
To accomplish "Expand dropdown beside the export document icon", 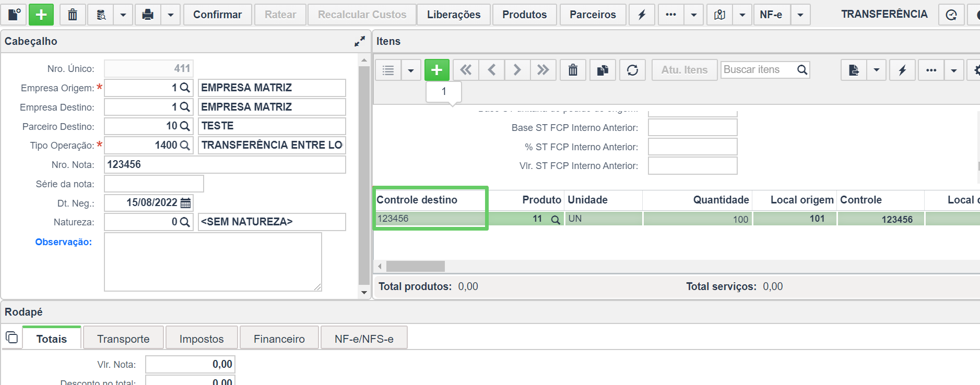I will tap(877, 70).
